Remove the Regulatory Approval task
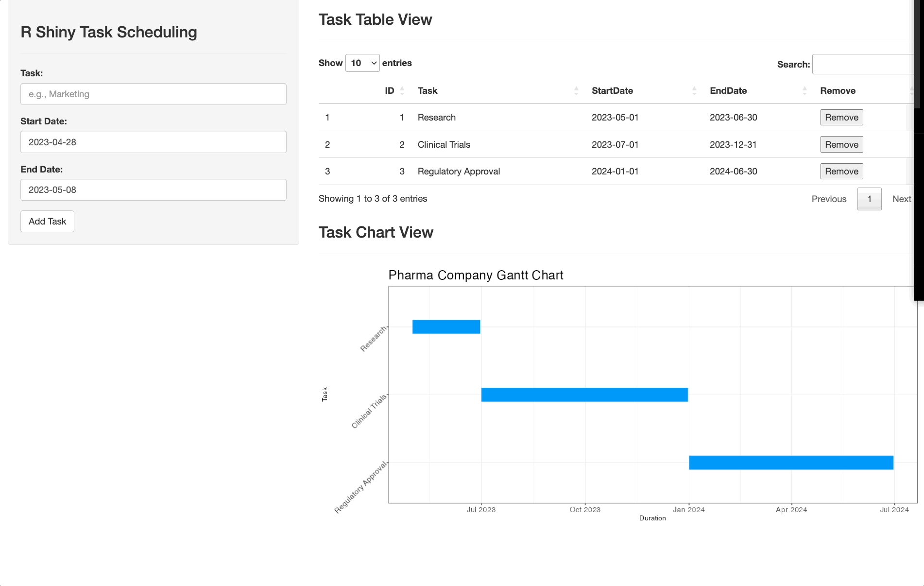924x586 pixels. (x=841, y=171)
